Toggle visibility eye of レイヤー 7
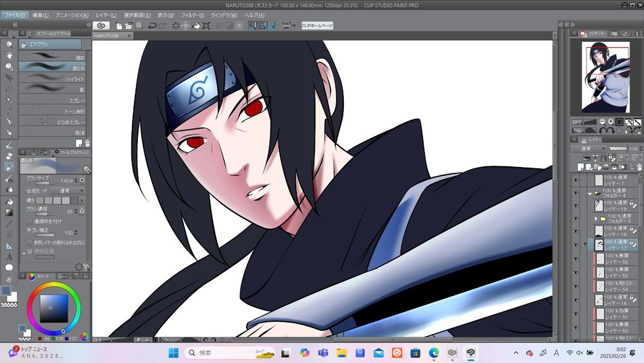The height and width of the screenshot is (363, 644). (x=575, y=180)
